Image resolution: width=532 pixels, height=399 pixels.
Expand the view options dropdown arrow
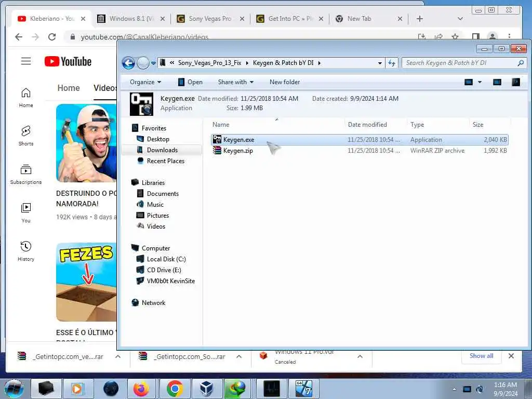480,82
